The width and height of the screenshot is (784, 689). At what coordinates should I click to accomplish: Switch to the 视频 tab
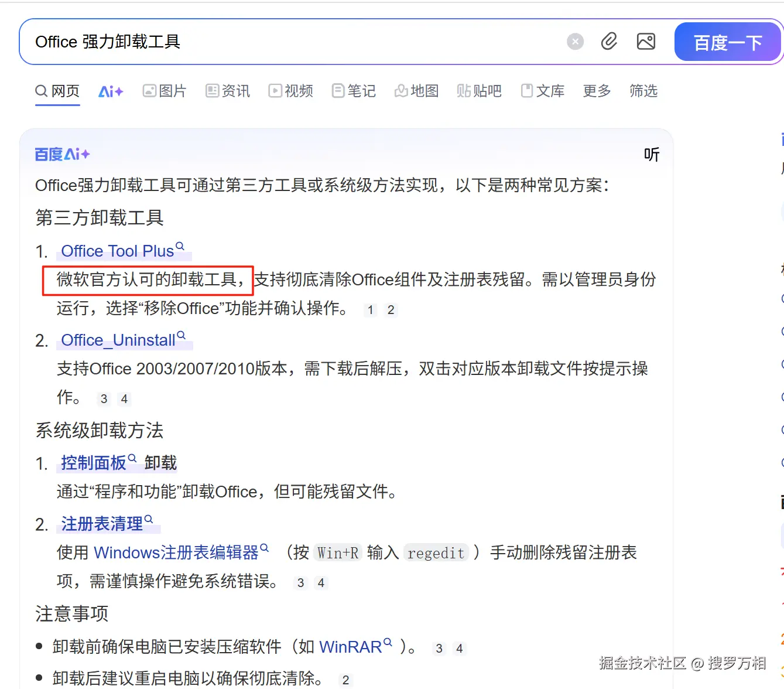pyautogui.click(x=291, y=91)
